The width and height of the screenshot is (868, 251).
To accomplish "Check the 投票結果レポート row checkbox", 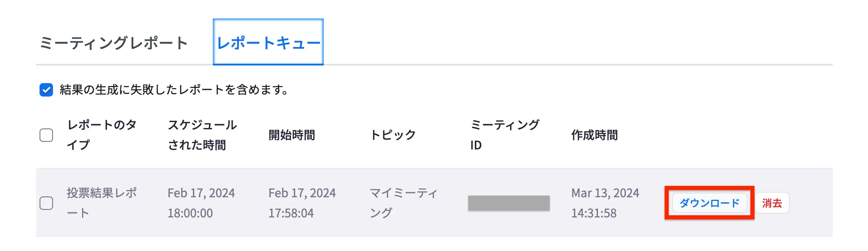I will [x=46, y=203].
